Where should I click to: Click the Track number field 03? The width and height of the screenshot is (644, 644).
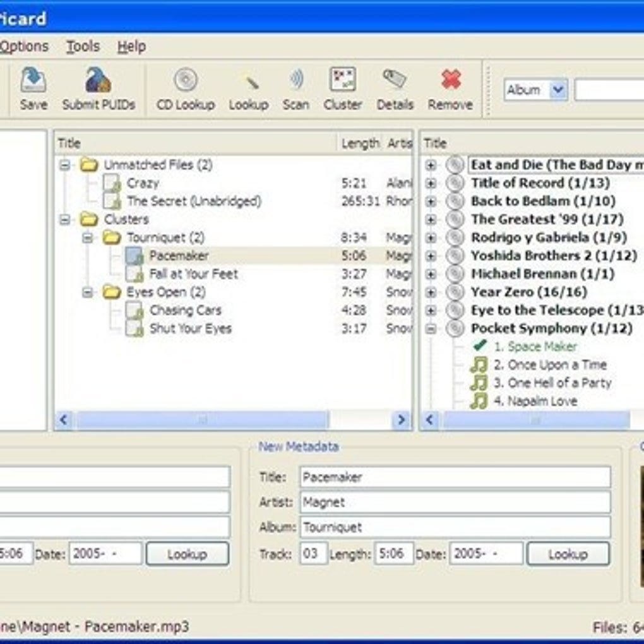[x=313, y=554]
